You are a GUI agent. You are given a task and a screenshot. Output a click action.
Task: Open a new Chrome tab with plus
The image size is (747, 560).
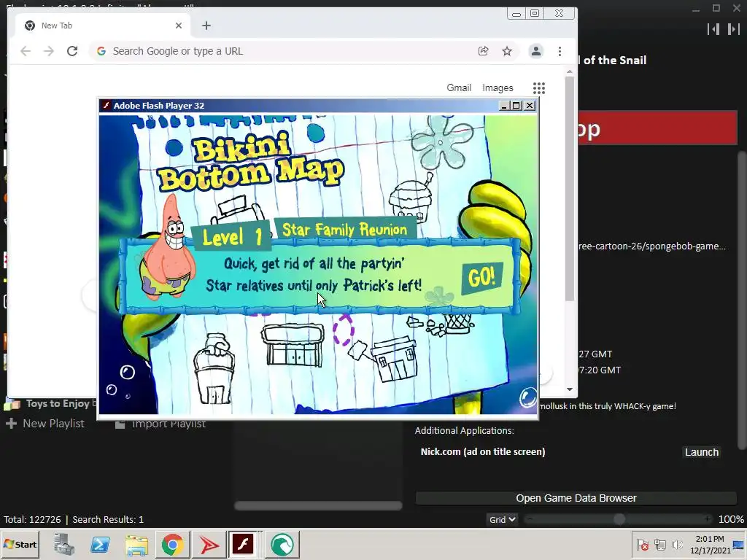[x=206, y=26]
